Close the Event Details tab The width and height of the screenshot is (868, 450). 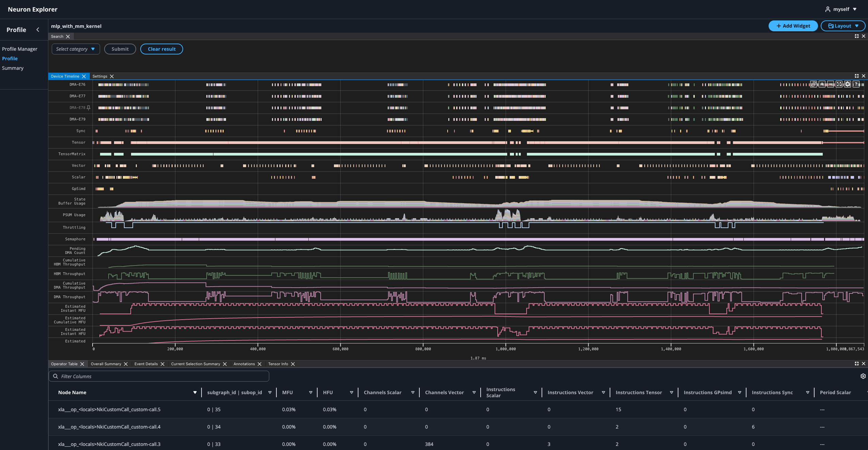pyautogui.click(x=162, y=364)
